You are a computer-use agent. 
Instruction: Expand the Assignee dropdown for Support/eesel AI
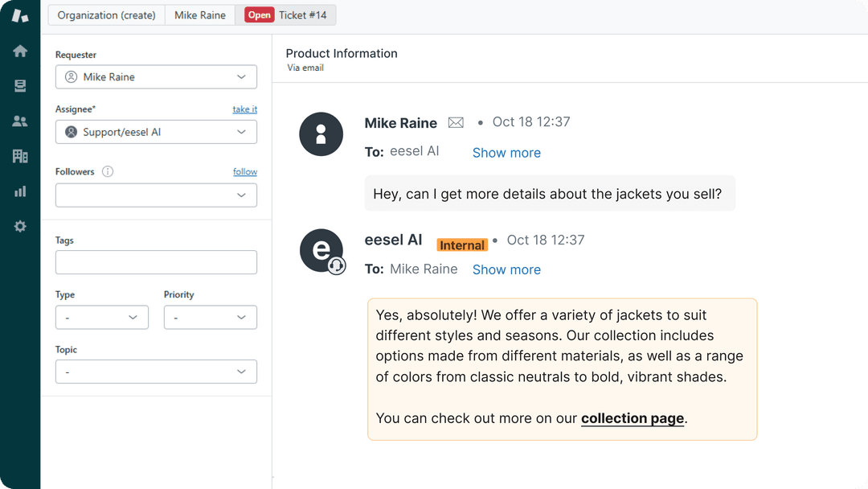pos(156,132)
